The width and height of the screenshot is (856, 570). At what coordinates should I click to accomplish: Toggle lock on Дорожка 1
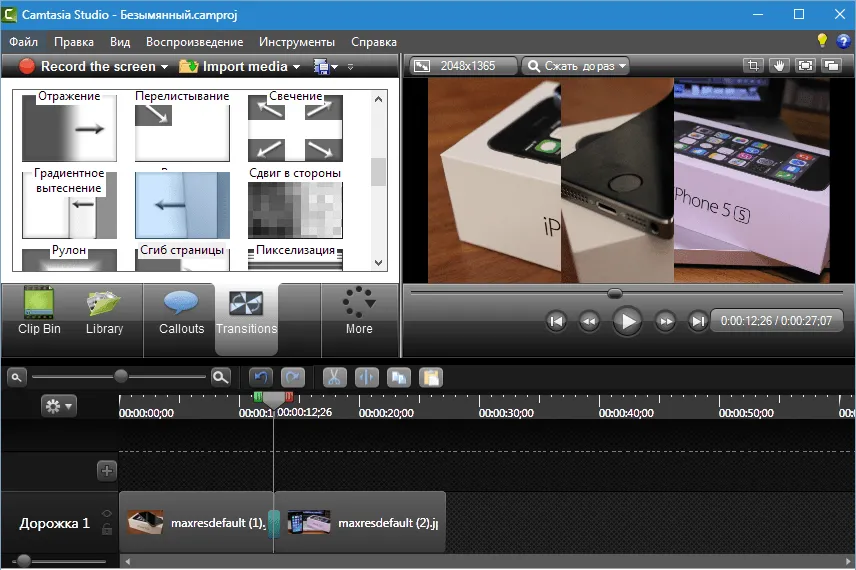tap(106, 528)
